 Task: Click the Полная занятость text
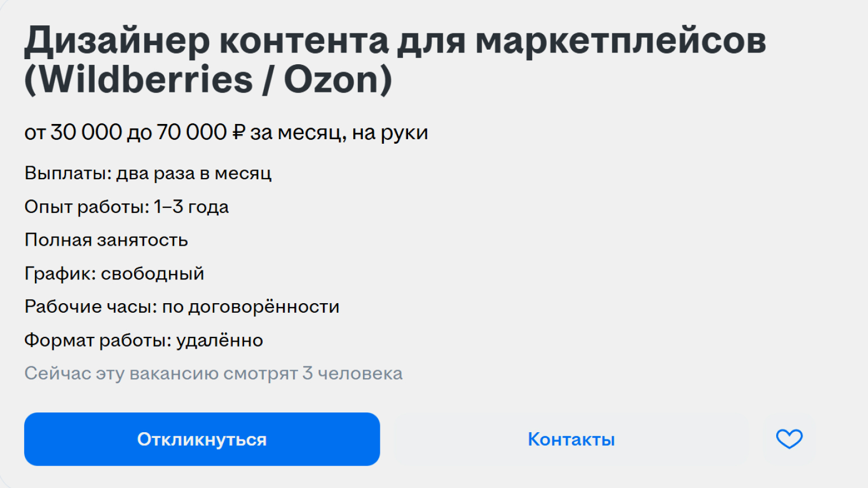pyautogui.click(x=106, y=240)
